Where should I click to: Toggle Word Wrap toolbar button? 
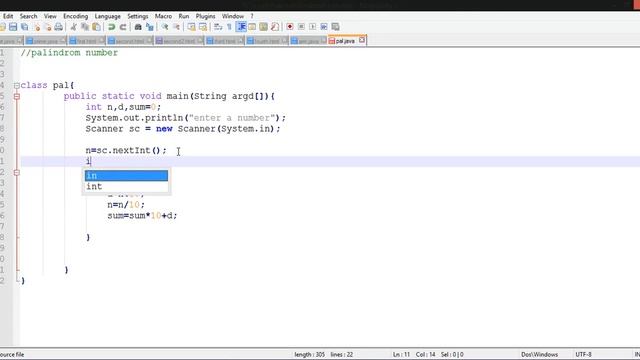[x=218, y=27]
